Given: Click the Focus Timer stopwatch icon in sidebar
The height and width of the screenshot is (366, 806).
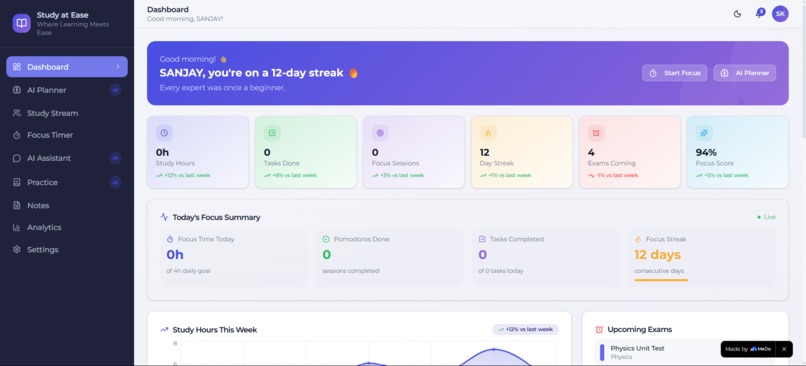Looking at the screenshot, I should (17, 135).
